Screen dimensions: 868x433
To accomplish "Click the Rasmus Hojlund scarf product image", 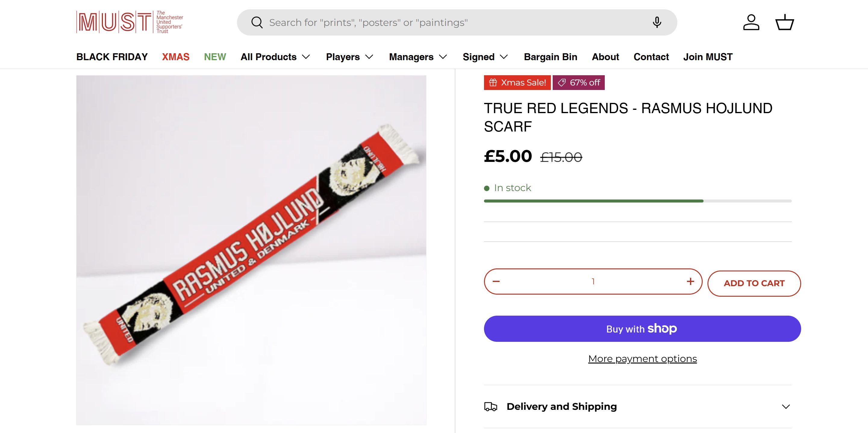I will coord(251,250).
